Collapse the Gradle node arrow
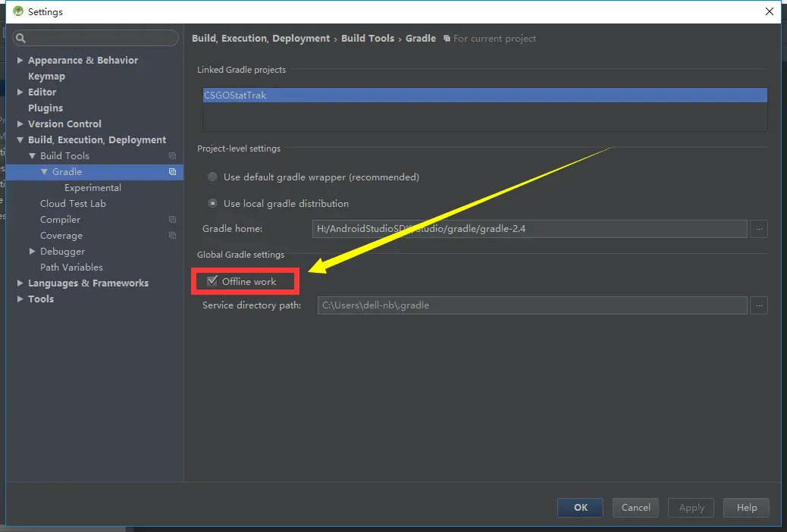787x532 pixels. tap(44, 171)
